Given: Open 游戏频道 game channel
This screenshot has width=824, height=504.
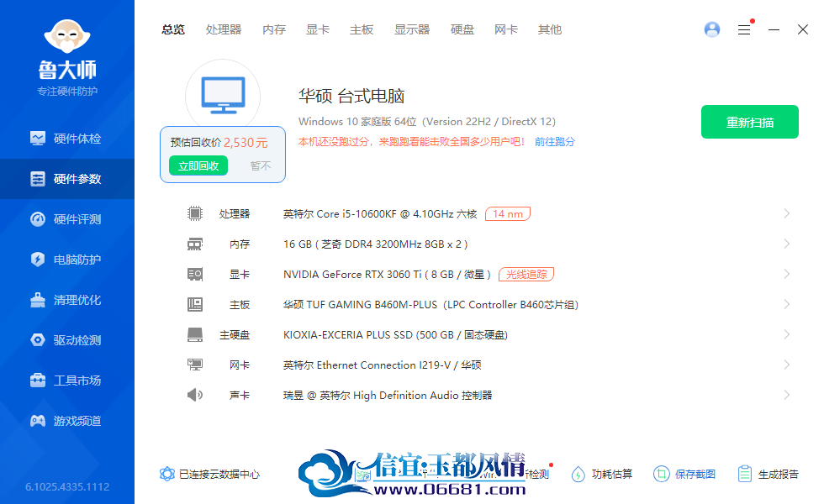Looking at the screenshot, I should [x=66, y=421].
